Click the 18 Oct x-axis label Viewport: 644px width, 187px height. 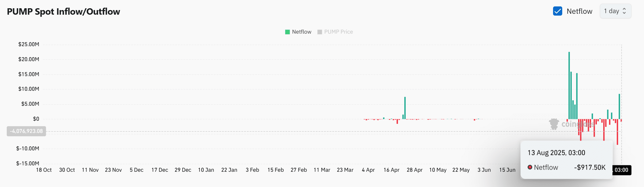[x=44, y=170]
